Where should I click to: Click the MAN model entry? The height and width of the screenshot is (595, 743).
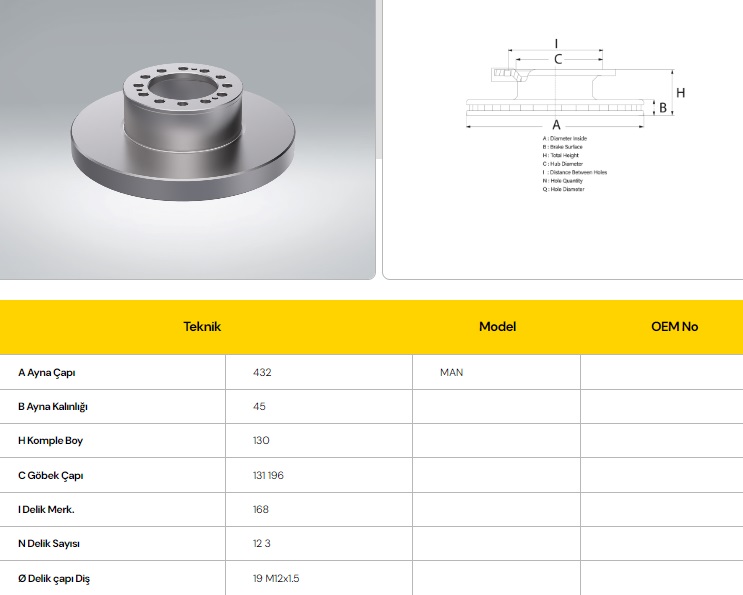coord(451,372)
